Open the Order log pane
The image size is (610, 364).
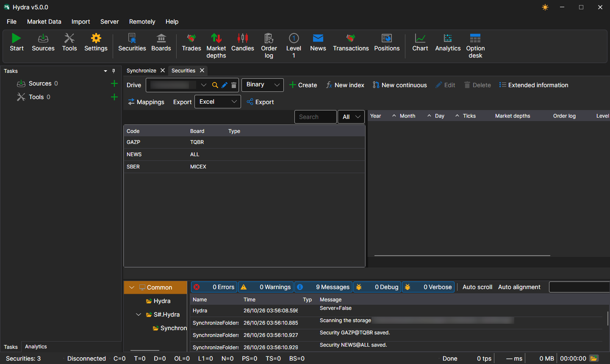coord(269,46)
